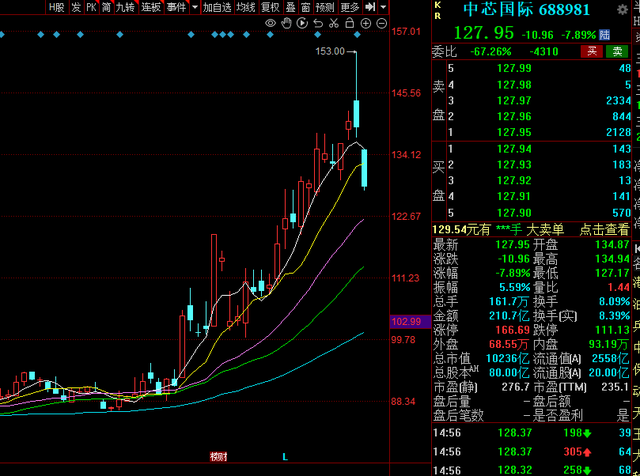The image size is (640, 476).
Task: Click the undo arrow icon
Action: coord(318,23)
